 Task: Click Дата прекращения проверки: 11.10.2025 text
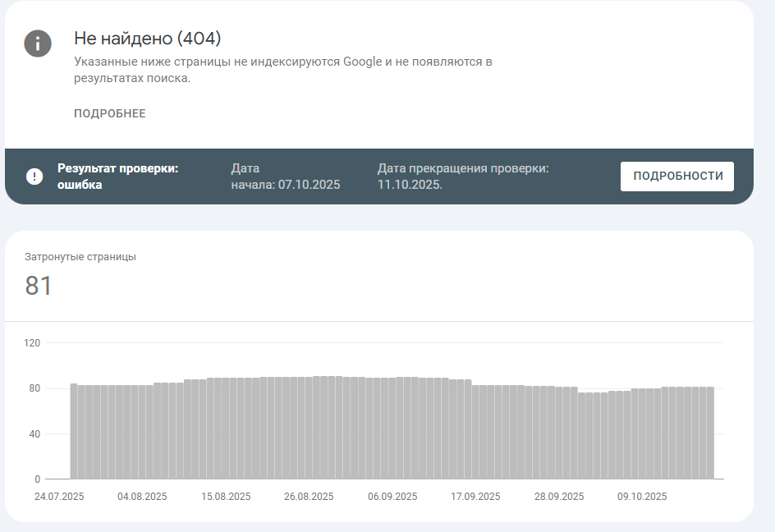coord(463,177)
